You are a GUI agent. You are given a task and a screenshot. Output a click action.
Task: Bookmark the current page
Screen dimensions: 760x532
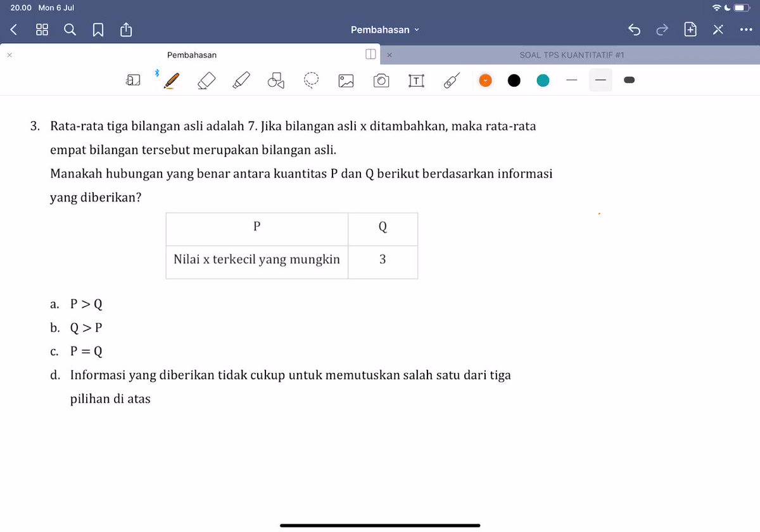(98, 30)
